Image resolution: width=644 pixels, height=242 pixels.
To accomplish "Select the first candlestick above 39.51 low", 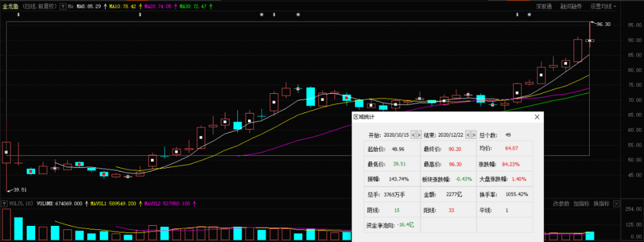I will pos(6,152).
